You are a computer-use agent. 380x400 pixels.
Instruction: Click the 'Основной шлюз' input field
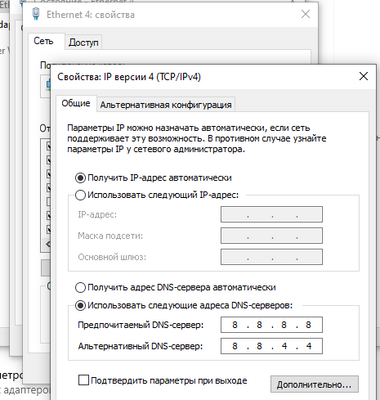tap(271, 257)
